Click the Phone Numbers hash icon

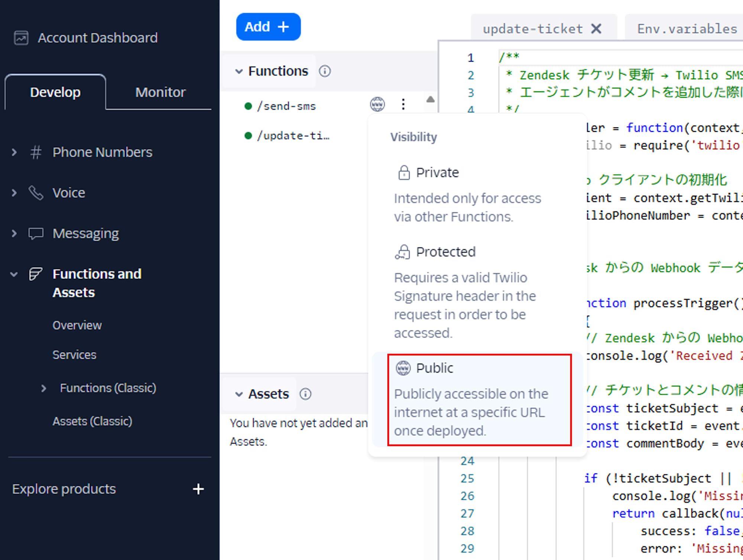coord(36,152)
